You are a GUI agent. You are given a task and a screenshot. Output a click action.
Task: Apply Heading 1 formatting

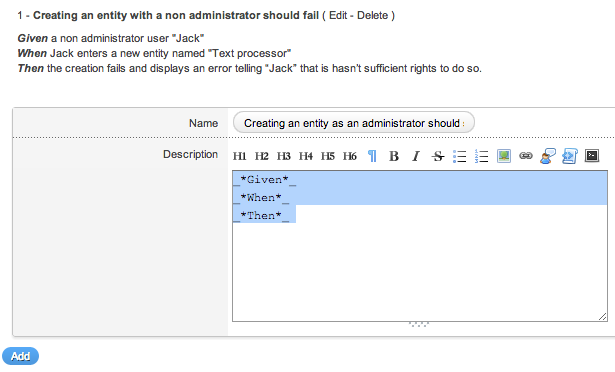tap(239, 156)
